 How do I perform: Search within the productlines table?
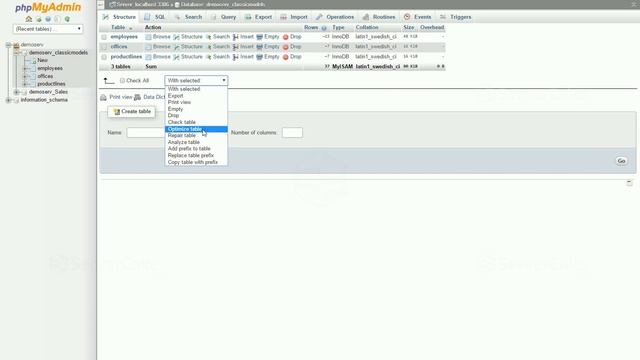point(218,57)
